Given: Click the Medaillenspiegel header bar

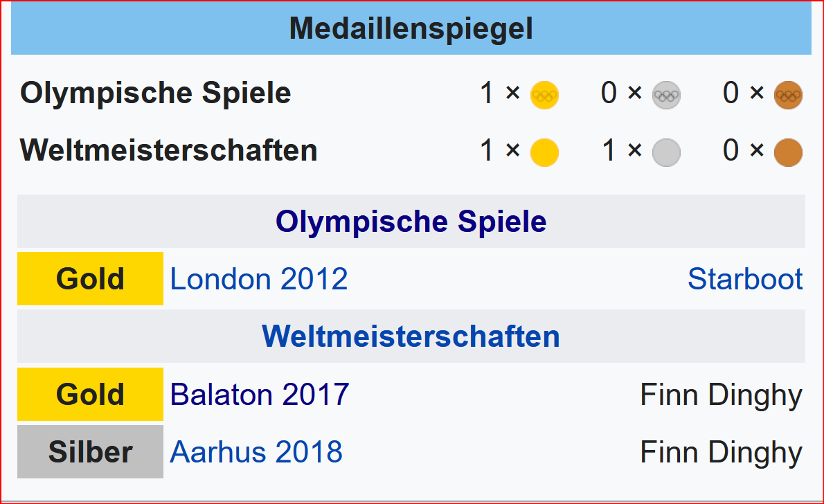Looking at the screenshot, I should coord(411,28).
